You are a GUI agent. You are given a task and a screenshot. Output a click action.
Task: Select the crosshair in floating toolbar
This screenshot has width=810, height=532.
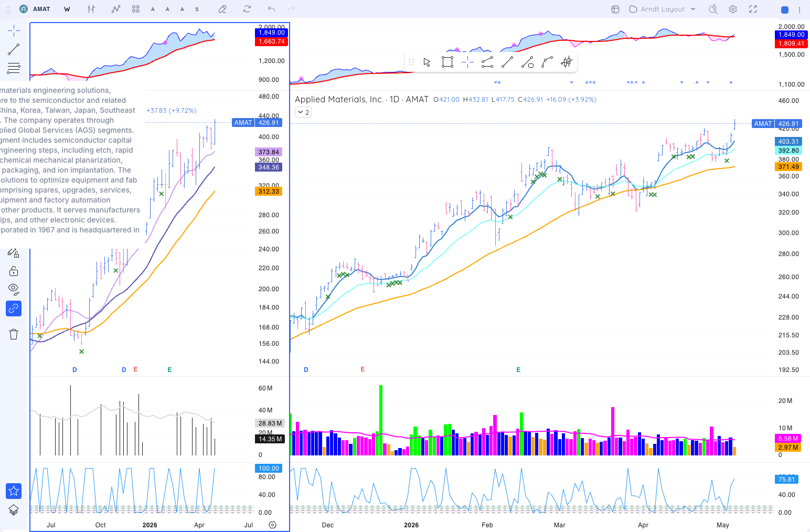tap(467, 62)
